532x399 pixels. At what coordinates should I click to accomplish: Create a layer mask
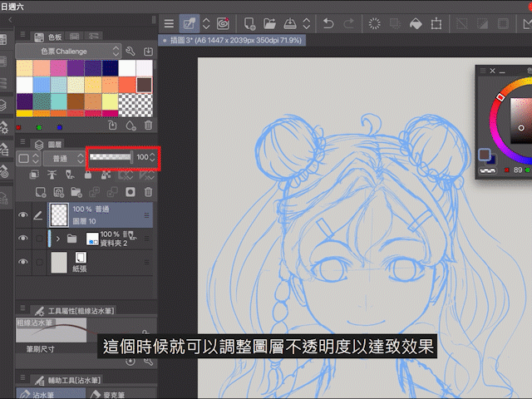tap(131, 192)
